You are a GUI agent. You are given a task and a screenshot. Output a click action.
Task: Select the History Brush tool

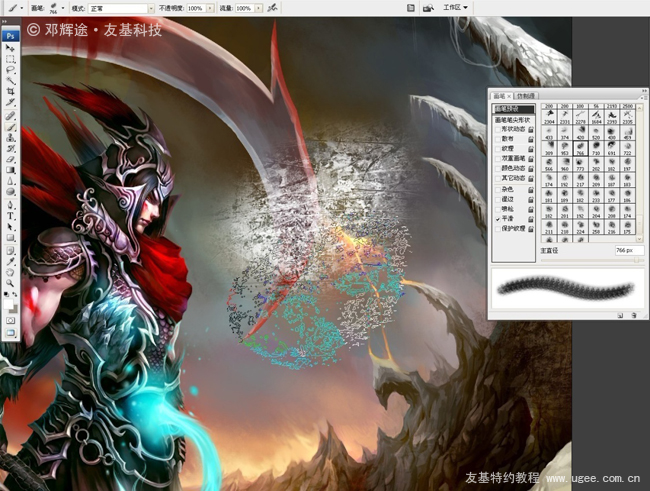point(10,148)
